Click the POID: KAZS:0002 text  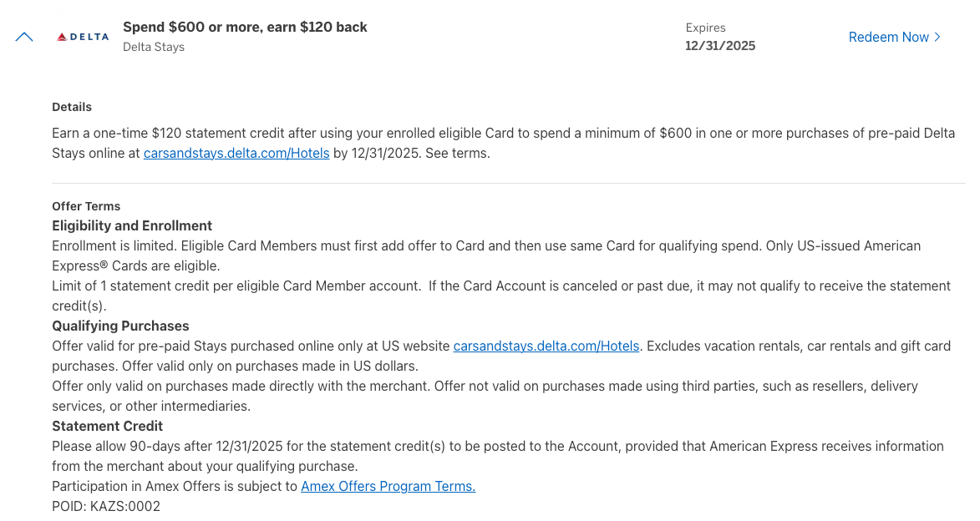pos(106,506)
